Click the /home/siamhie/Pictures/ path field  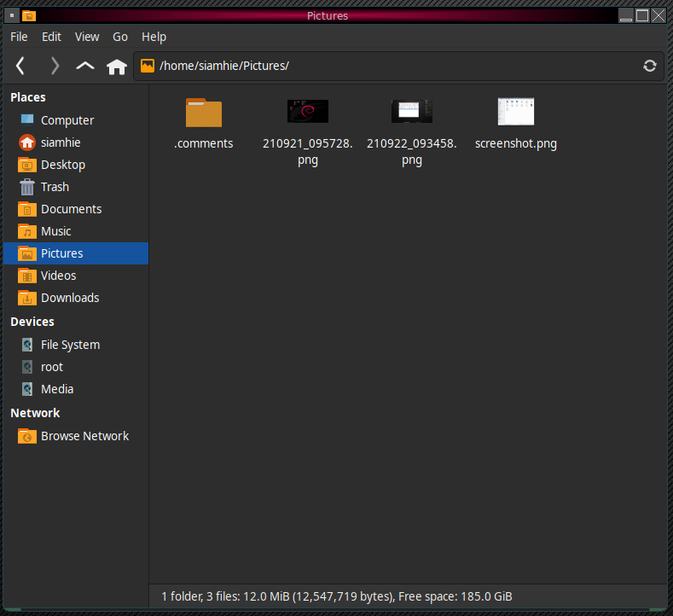[398, 66]
